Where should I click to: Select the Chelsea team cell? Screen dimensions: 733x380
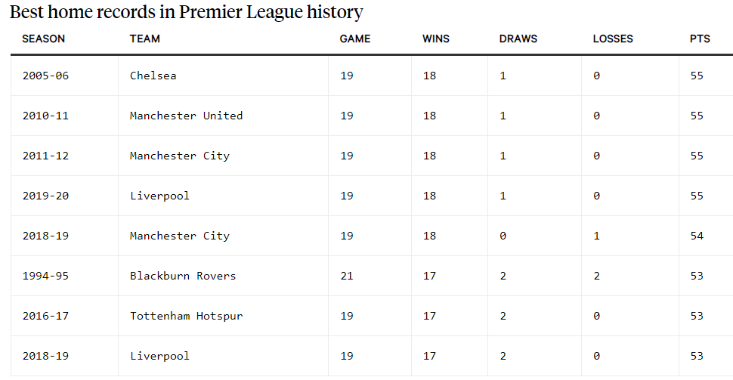(x=223, y=76)
